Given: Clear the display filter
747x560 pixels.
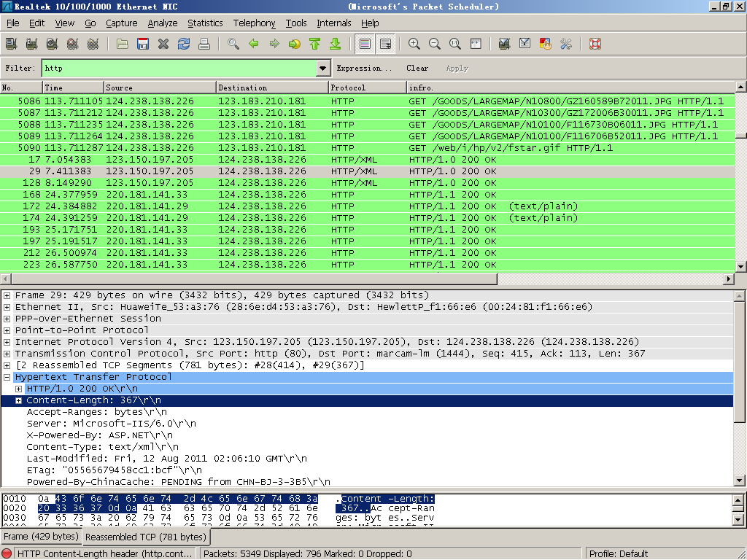Looking at the screenshot, I should point(417,68).
